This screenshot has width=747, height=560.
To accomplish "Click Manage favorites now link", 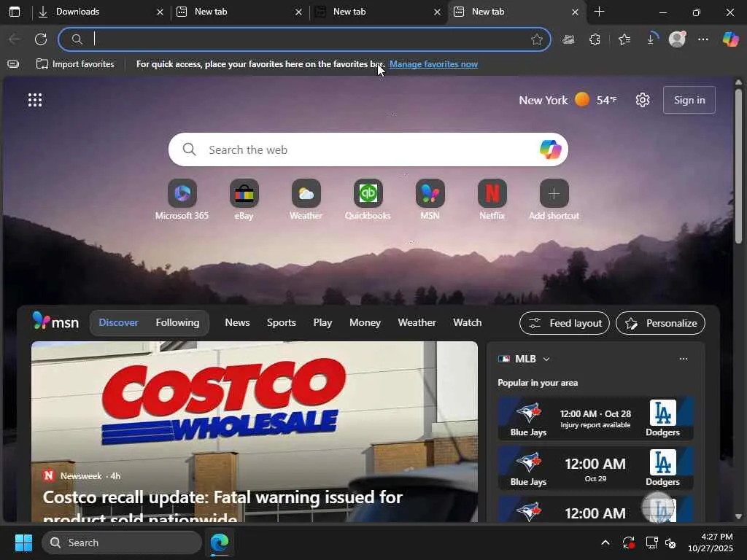I will pos(433,64).
